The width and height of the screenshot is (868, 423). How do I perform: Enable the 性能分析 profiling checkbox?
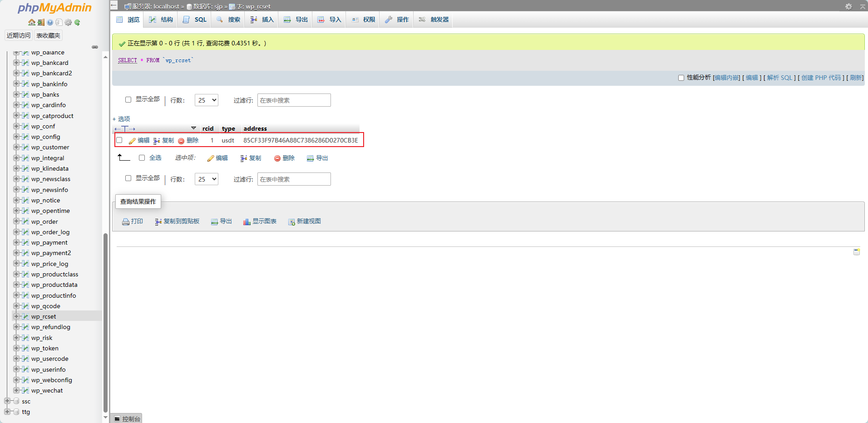point(681,78)
